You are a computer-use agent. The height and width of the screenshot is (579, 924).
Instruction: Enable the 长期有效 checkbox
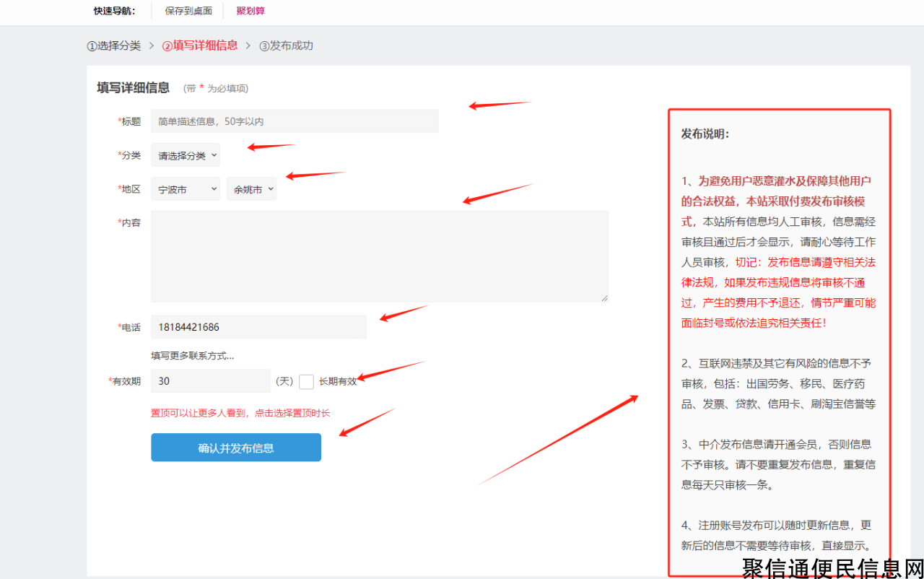[306, 381]
